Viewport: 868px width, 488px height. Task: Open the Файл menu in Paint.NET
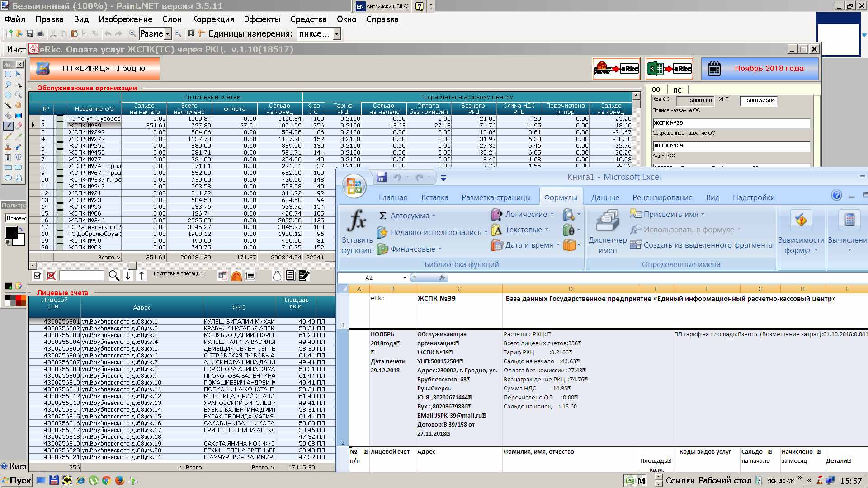pyautogui.click(x=15, y=19)
